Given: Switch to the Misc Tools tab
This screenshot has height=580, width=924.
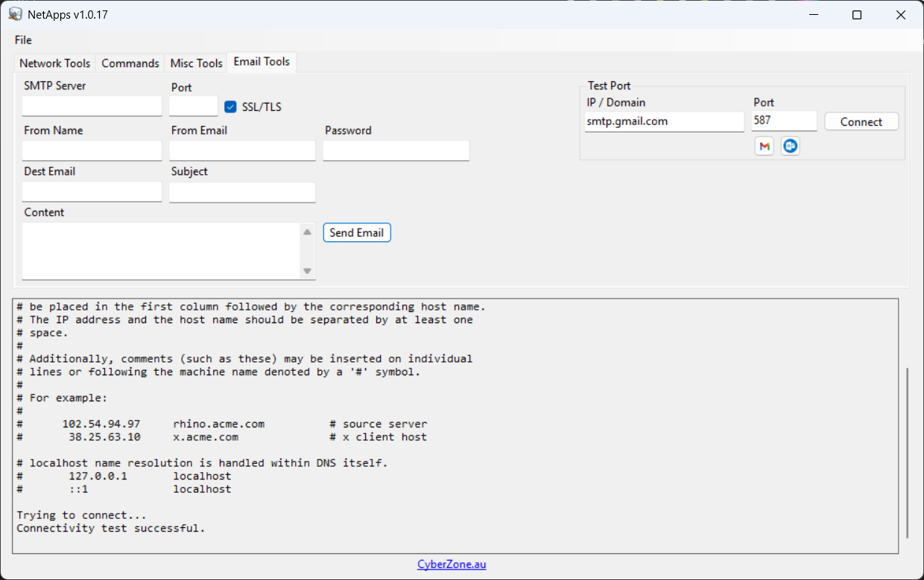Looking at the screenshot, I should click(197, 63).
